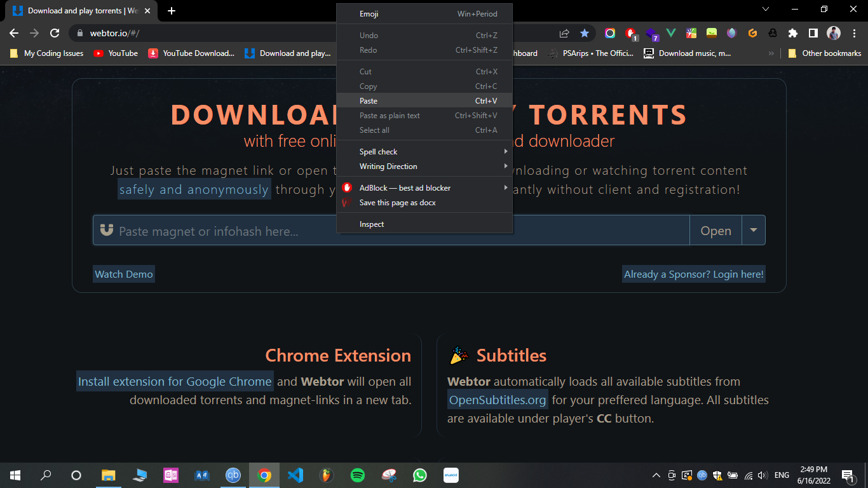Viewport: 868px width, 488px height.
Task: Open qBittorrent from the taskbar
Action: point(233,475)
